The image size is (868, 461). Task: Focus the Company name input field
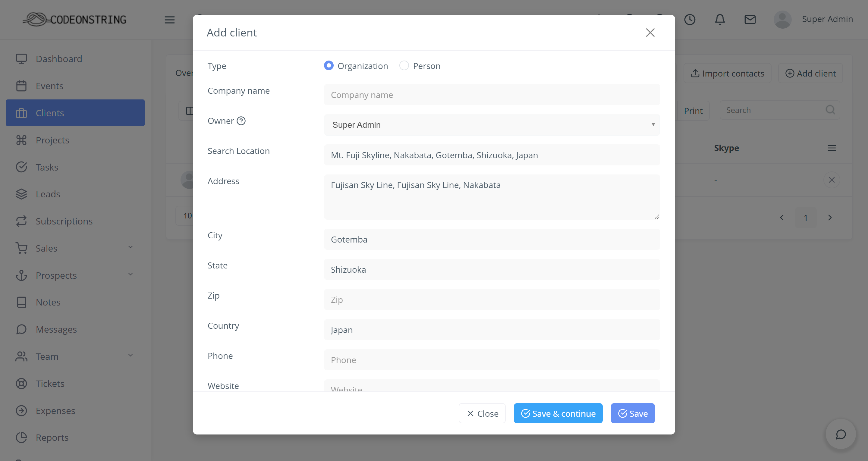(x=492, y=95)
